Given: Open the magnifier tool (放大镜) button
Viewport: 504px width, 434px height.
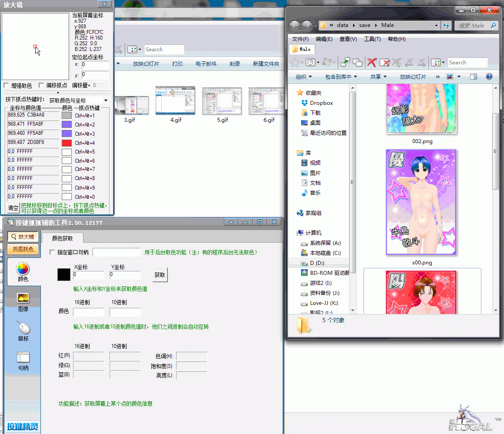Looking at the screenshot, I should (x=23, y=237).
